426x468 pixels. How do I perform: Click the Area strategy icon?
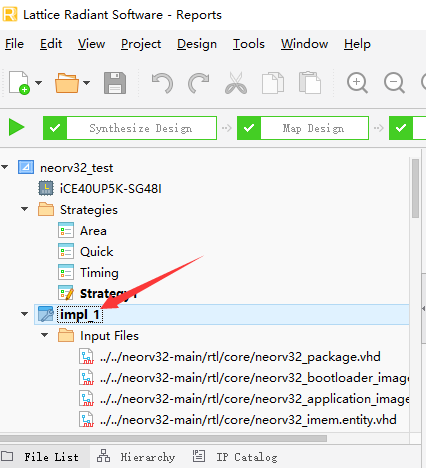(66, 230)
